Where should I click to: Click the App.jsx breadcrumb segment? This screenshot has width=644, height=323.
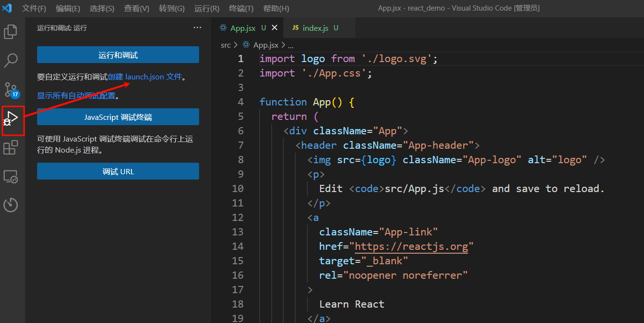[266, 45]
